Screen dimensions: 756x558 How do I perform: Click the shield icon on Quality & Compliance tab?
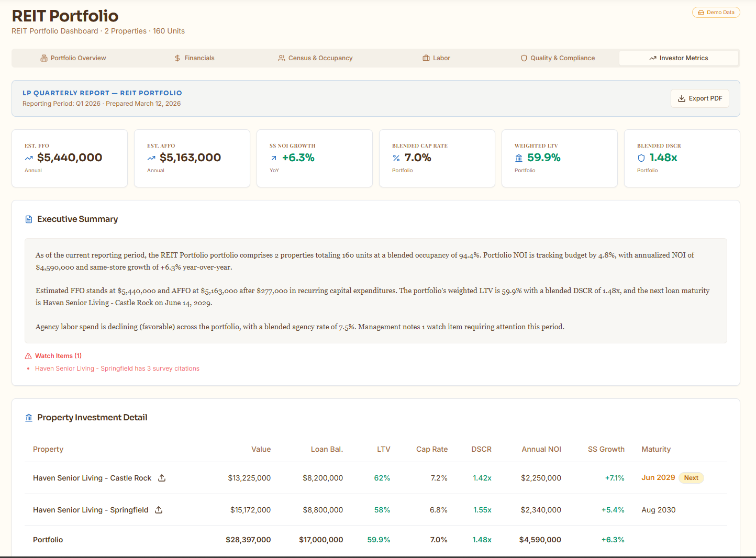(524, 58)
